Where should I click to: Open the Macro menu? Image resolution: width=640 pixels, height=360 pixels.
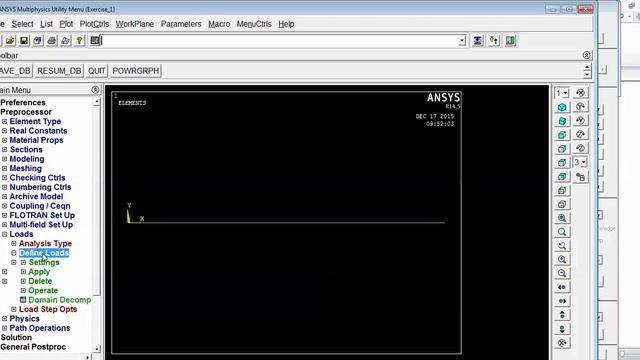219,24
